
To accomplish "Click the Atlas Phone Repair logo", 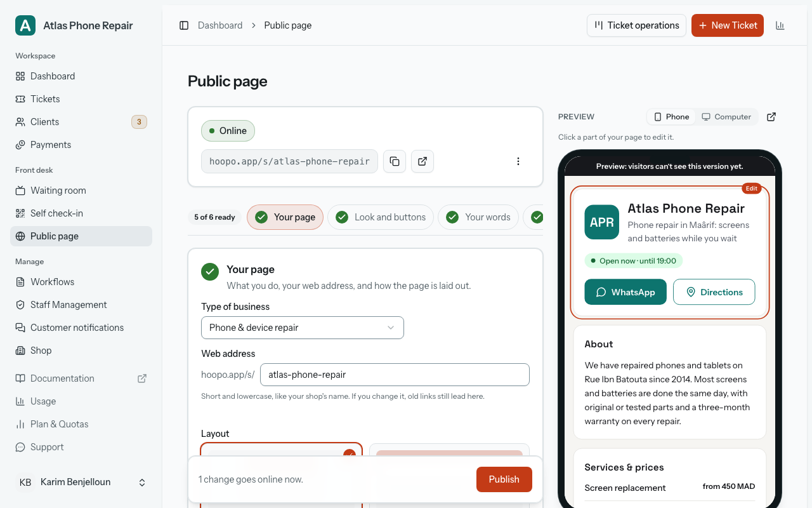I will click(x=25, y=25).
